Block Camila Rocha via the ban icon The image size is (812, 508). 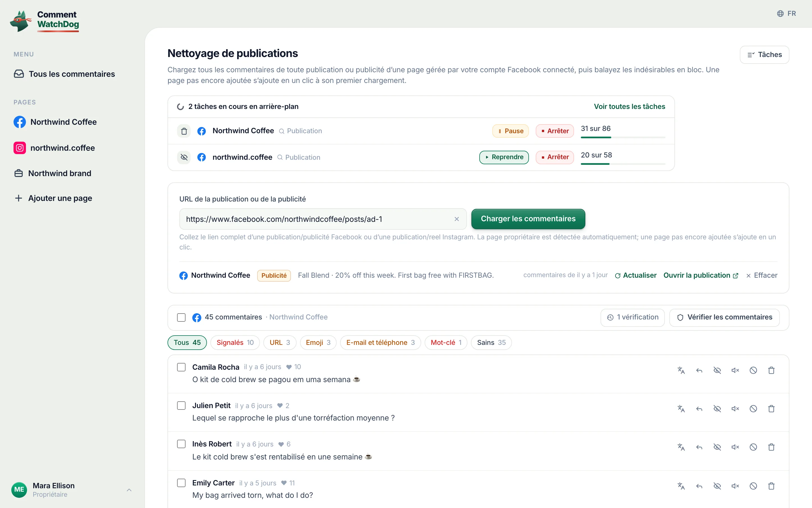[753, 370]
